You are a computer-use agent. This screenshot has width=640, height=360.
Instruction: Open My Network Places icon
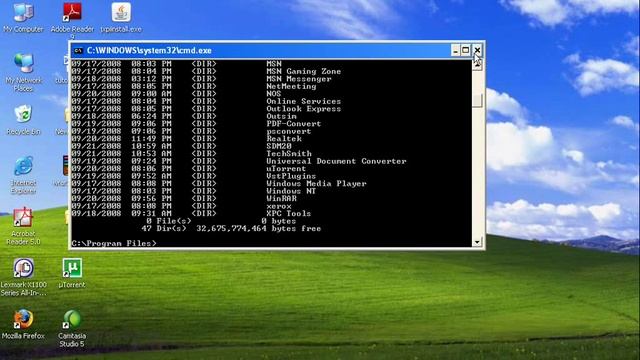click(23, 72)
